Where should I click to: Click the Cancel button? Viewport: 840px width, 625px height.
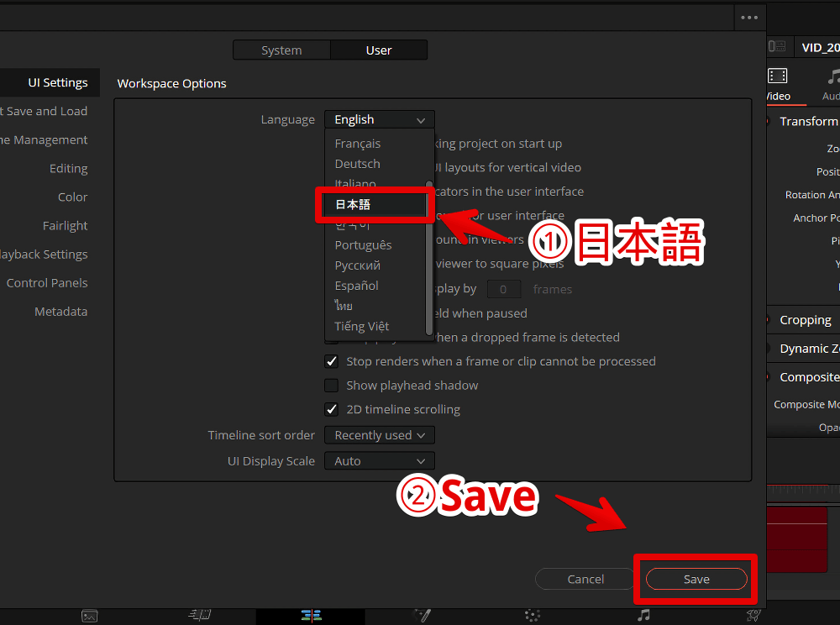pyautogui.click(x=584, y=579)
